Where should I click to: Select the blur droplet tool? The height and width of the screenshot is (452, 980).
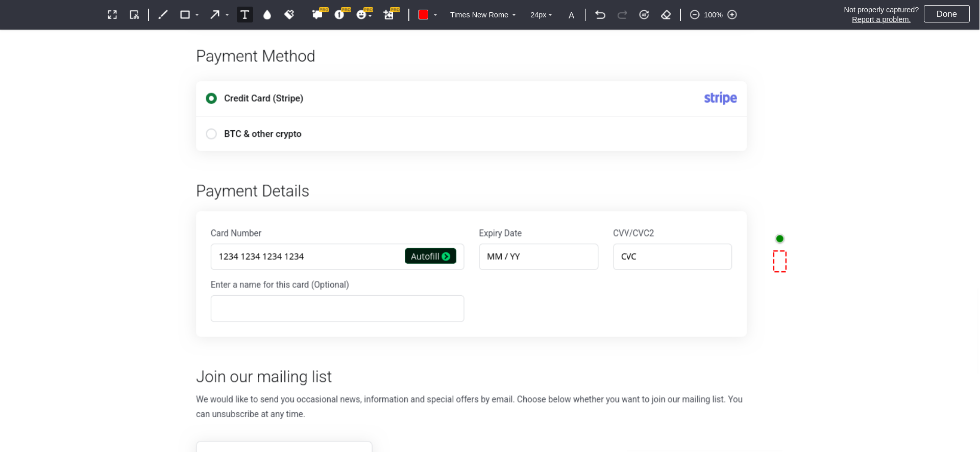tap(267, 15)
